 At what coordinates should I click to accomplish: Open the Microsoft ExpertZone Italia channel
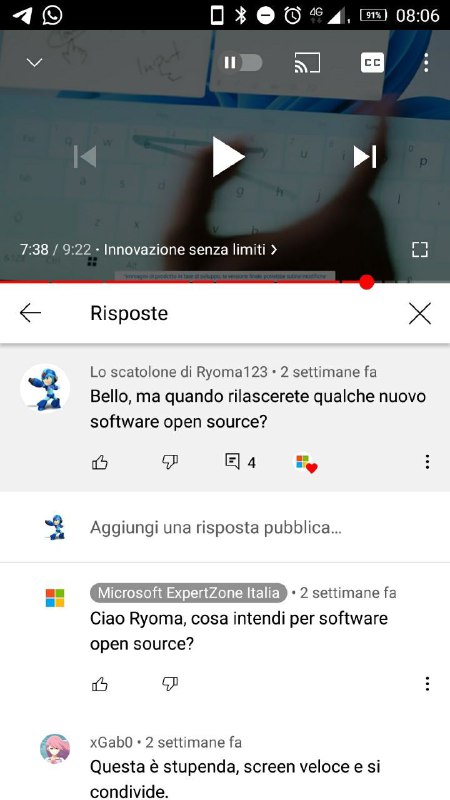[x=188, y=593]
